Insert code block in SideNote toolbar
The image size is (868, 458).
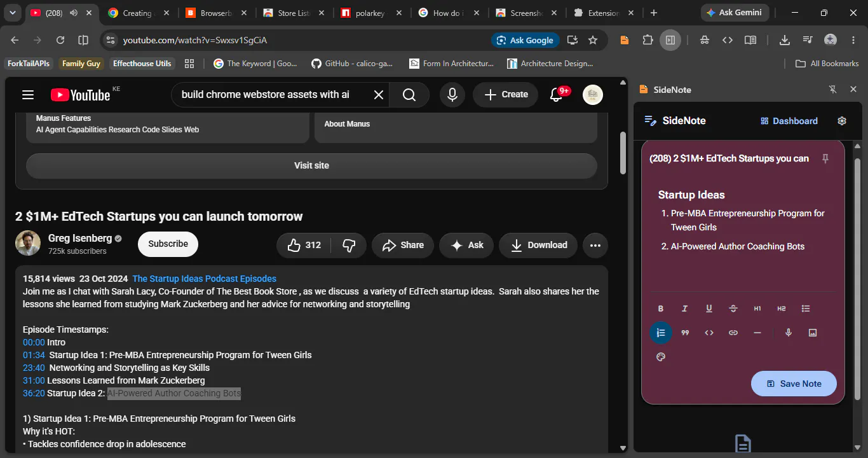(709, 333)
